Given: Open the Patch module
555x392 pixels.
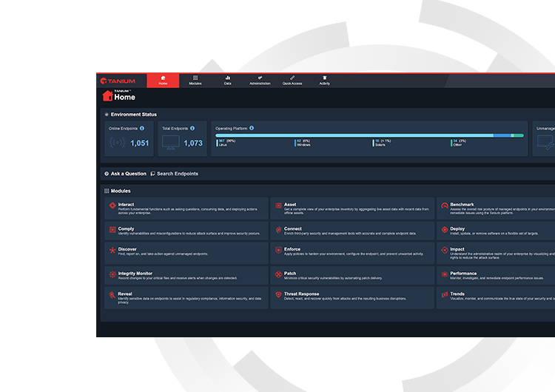Looking at the screenshot, I should (x=352, y=276).
